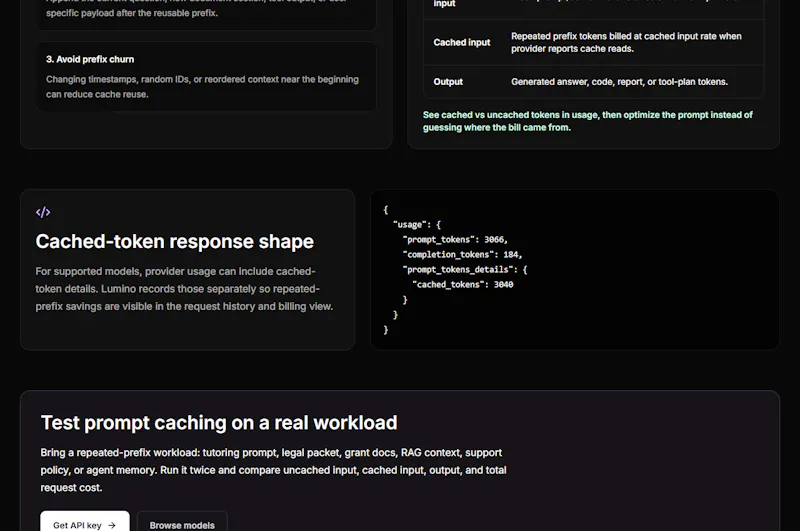This screenshot has width=800, height=531.
Task: Click the purple code brackets icon
Action: (x=43, y=212)
